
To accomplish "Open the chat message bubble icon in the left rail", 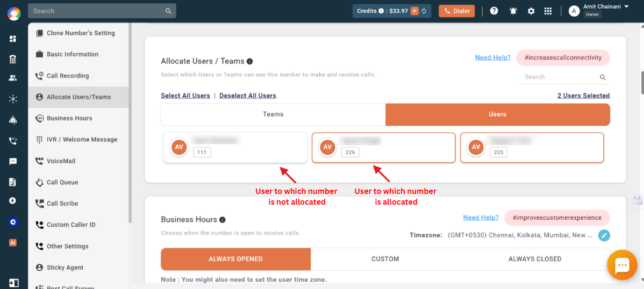I will pos(13,161).
